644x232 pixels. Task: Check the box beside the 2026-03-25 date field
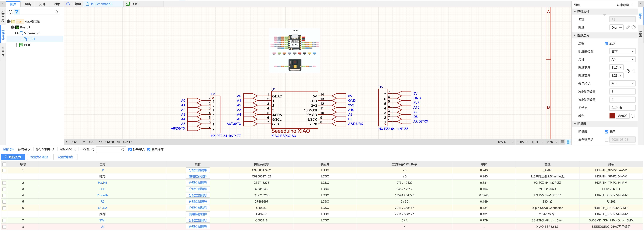607,140
